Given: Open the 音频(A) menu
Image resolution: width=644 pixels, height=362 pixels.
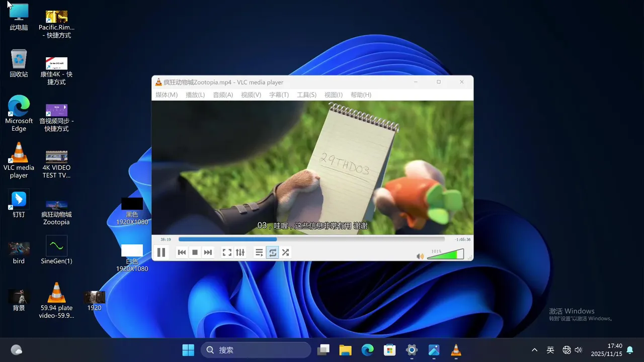Looking at the screenshot, I should coord(223,95).
